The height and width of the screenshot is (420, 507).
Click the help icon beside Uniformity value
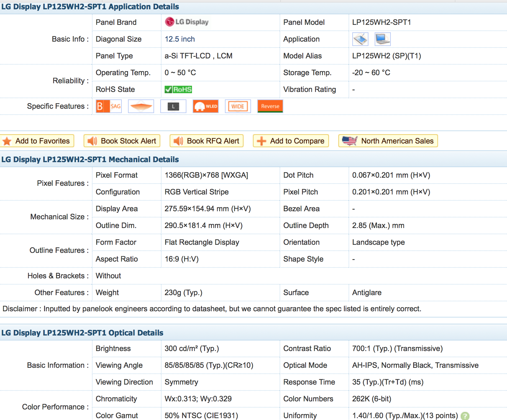pos(465,416)
